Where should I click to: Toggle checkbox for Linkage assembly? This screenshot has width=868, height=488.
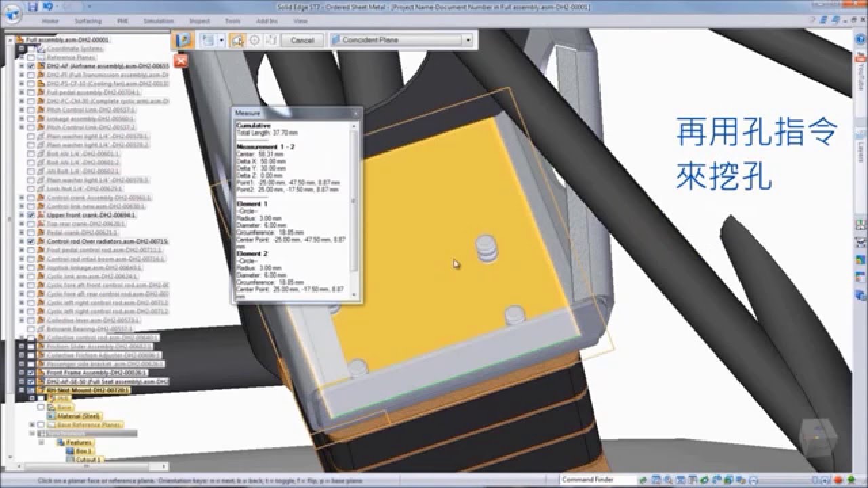31,119
